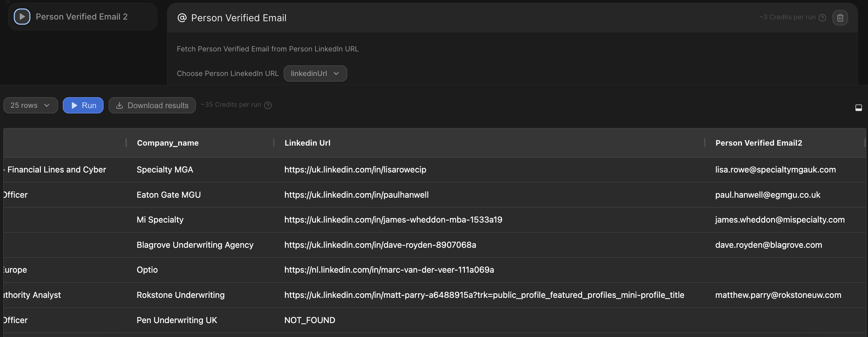Open the 25 rows dropdown
Image resolution: width=868 pixels, height=337 pixels.
coord(31,105)
